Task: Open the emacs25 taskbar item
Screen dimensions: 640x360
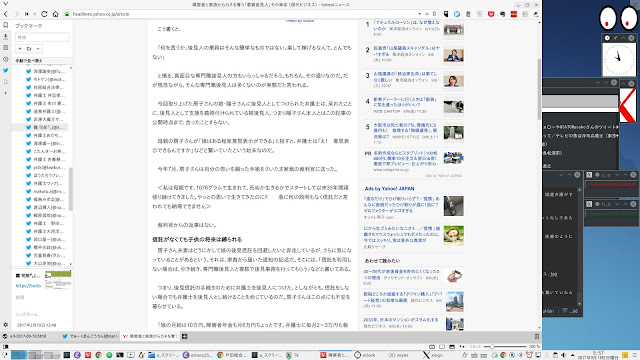Action: coord(198,355)
